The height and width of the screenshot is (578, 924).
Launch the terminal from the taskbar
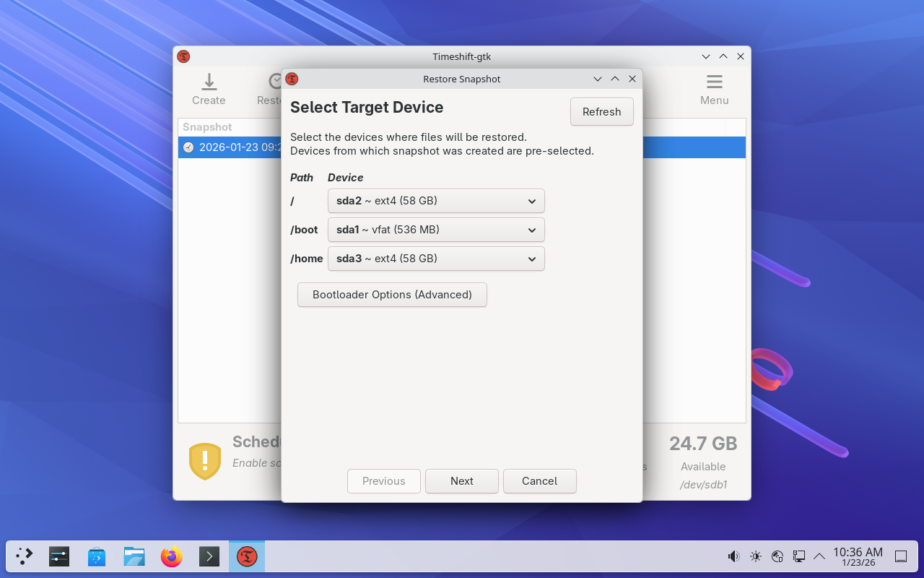pyautogui.click(x=209, y=556)
